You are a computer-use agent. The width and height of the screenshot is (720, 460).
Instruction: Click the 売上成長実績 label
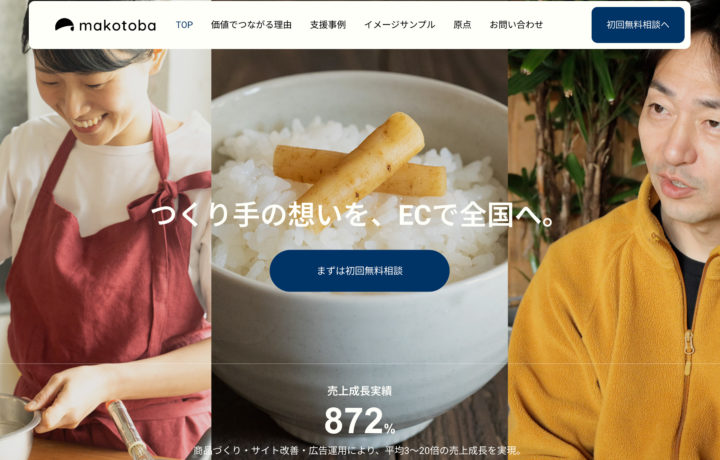pos(360,391)
